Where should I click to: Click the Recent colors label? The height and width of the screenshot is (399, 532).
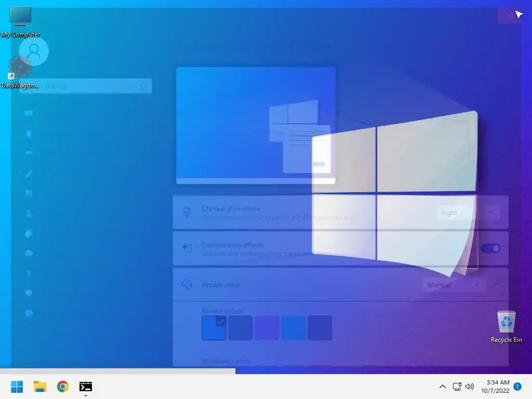pos(222,311)
